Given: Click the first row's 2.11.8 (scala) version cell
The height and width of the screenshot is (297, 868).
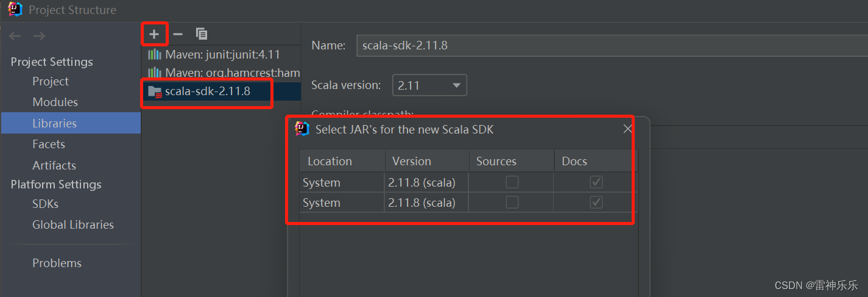Looking at the screenshot, I should 426,182.
